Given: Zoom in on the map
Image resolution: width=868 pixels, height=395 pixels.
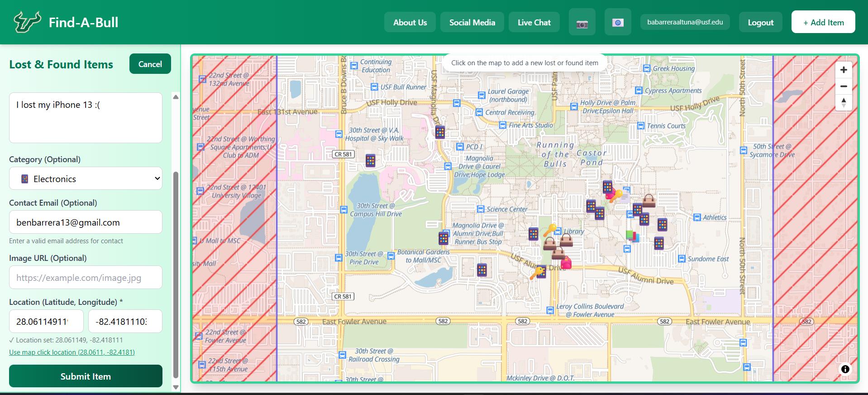Looking at the screenshot, I should (x=844, y=70).
